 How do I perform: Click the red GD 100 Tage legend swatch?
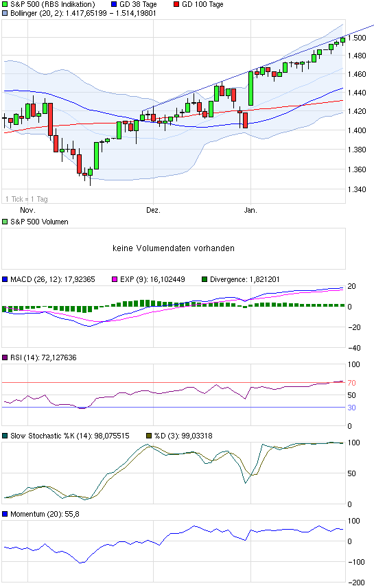[x=176, y=5]
